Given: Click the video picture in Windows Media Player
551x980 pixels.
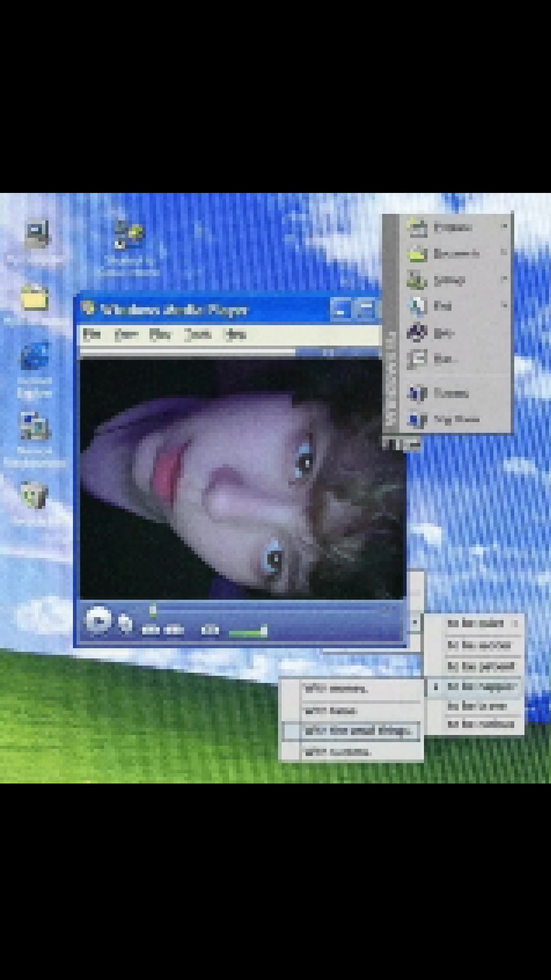Looking at the screenshot, I should click(x=242, y=479).
